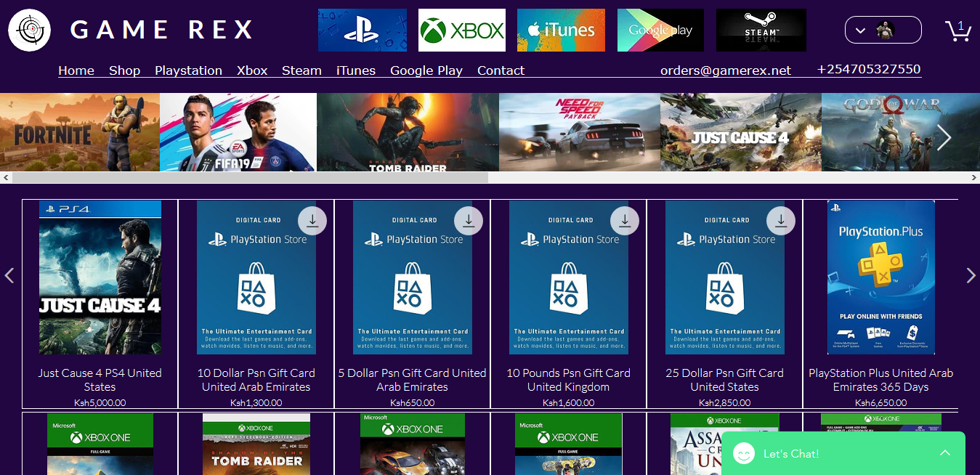The width and height of the screenshot is (980, 475).
Task: Download icon on 10 Dollar Psn card
Action: pyautogui.click(x=312, y=221)
